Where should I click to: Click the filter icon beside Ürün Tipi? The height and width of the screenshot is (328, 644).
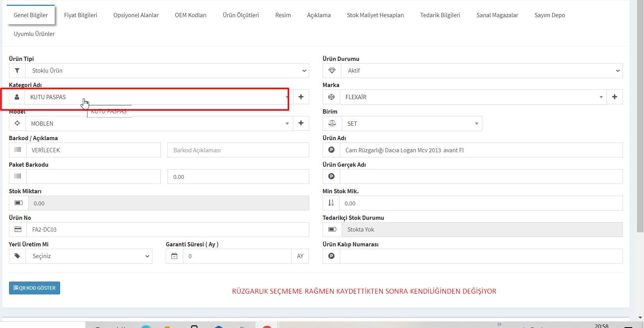pos(17,71)
